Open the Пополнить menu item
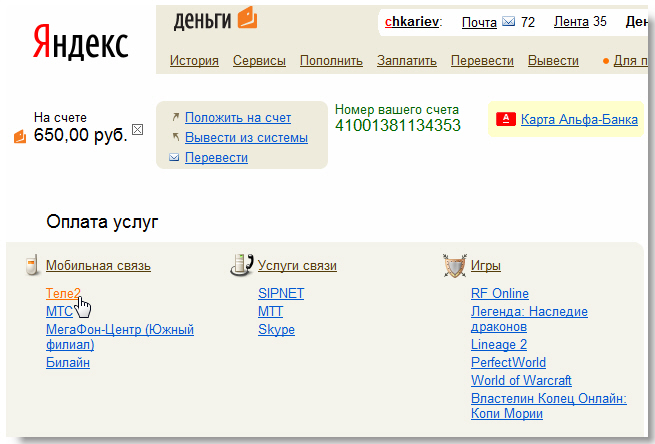This screenshot has height=444, width=655. click(331, 61)
